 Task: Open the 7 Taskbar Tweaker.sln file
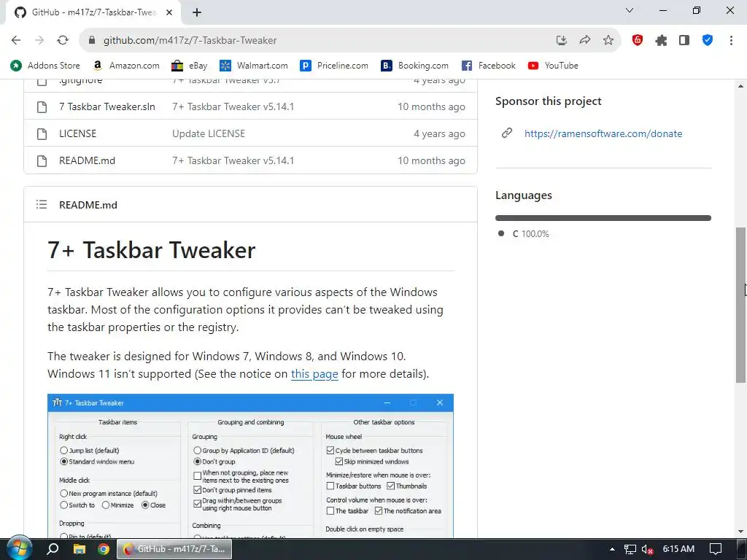(107, 106)
